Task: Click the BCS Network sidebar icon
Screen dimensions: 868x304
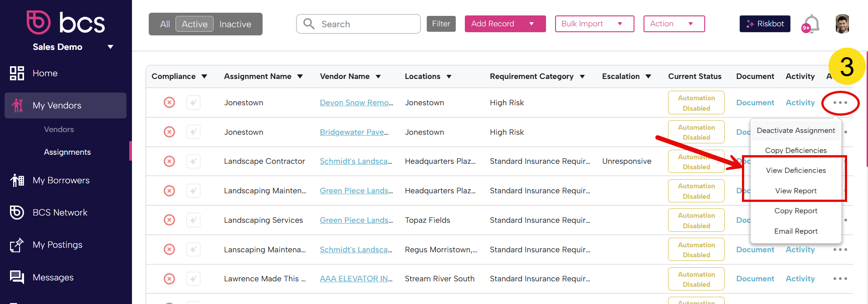Action: (x=17, y=212)
